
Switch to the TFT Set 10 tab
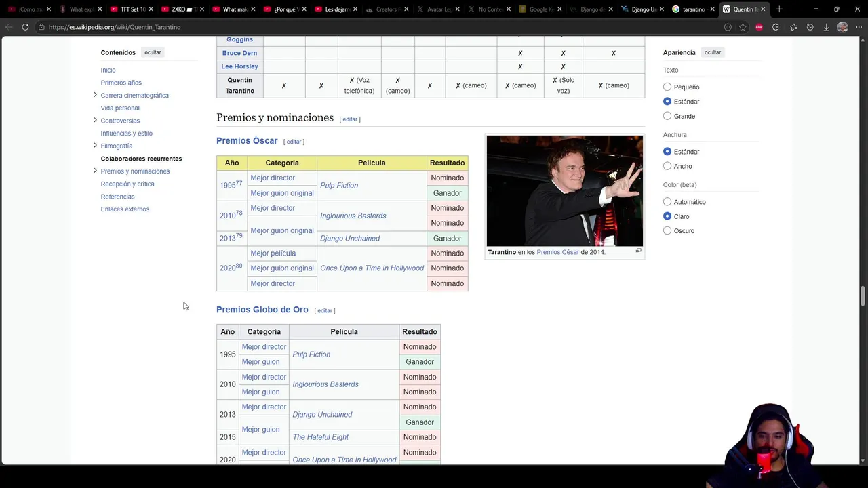(132, 9)
